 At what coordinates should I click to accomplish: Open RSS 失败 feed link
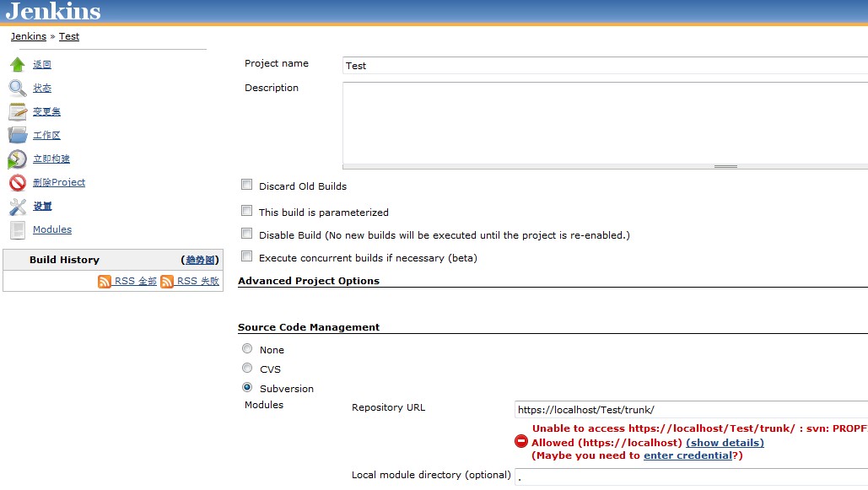197,282
